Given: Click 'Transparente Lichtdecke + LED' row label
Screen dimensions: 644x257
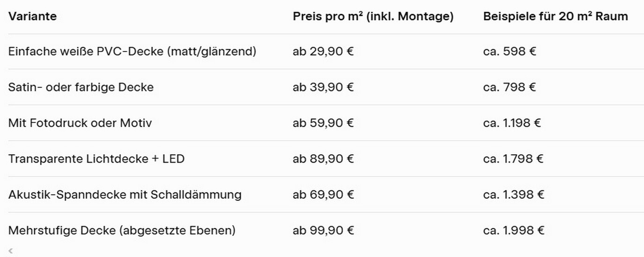Looking at the screenshot, I should tap(96, 159).
